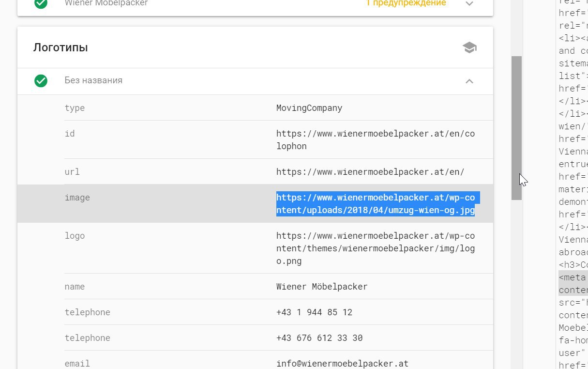Click the 'image' property label

(77, 198)
